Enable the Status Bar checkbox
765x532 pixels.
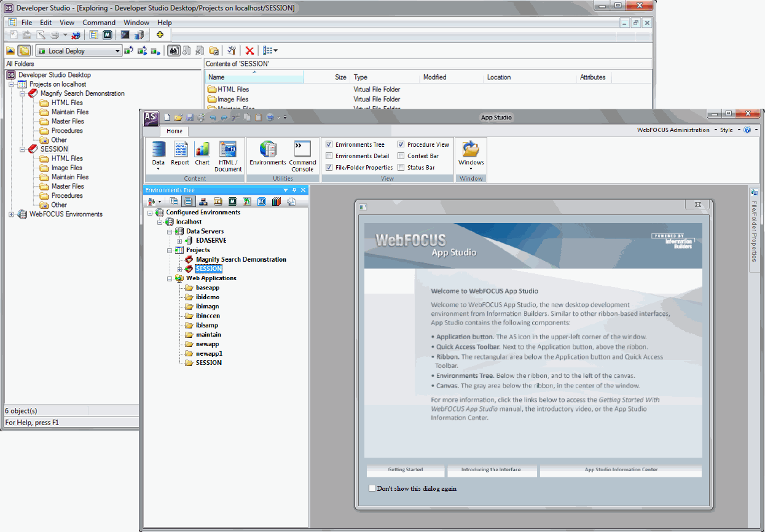click(401, 167)
